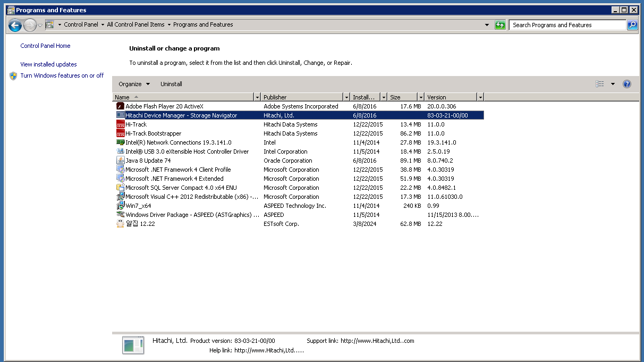Image resolution: width=644 pixels, height=362 pixels.
Task: Open the Installed On column filter dropdown
Action: click(384, 97)
